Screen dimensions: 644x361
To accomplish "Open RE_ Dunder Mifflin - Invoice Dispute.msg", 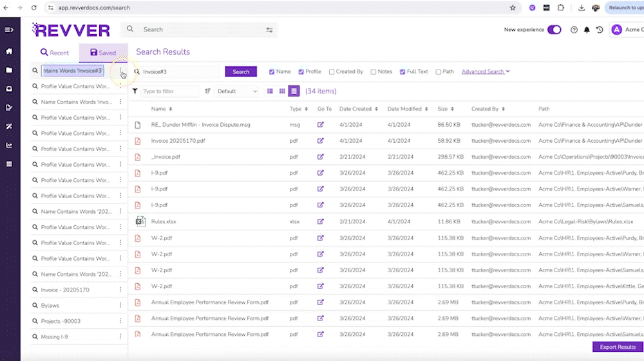I will pyautogui.click(x=200, y=125).
